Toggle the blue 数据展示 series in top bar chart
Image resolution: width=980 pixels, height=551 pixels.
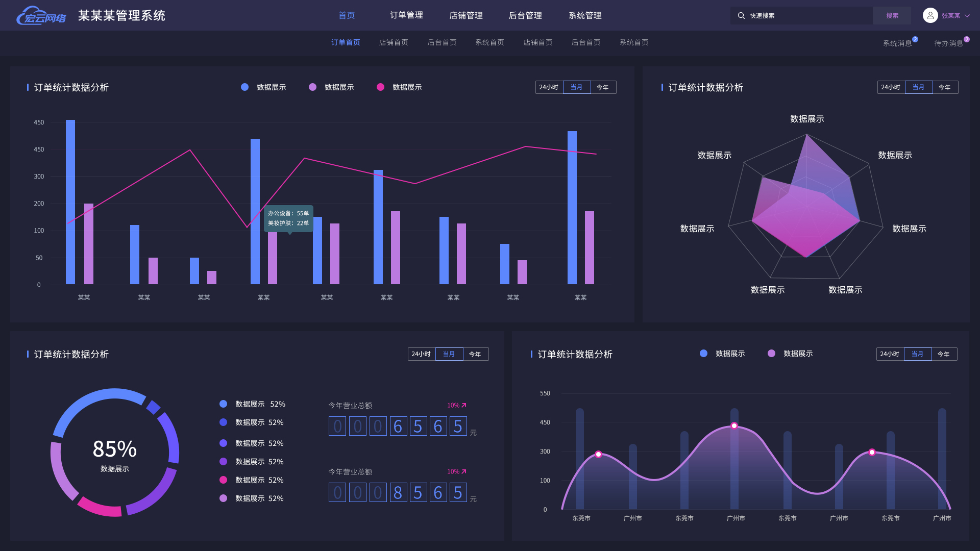click(244, 87)
